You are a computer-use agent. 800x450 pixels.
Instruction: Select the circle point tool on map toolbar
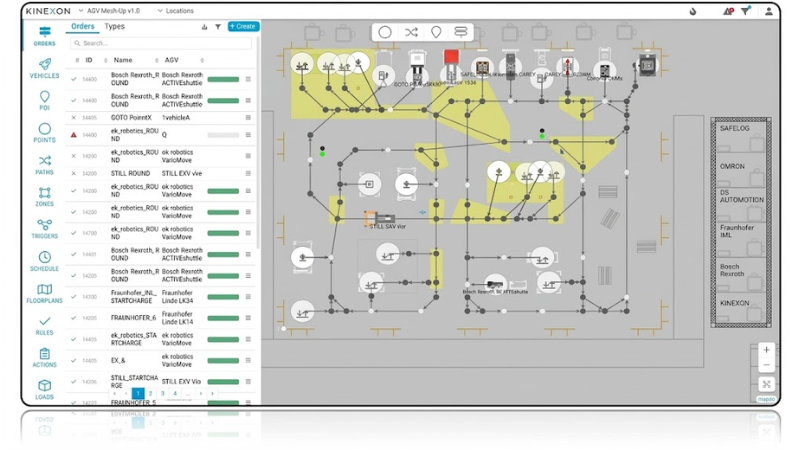coord(385,32)
